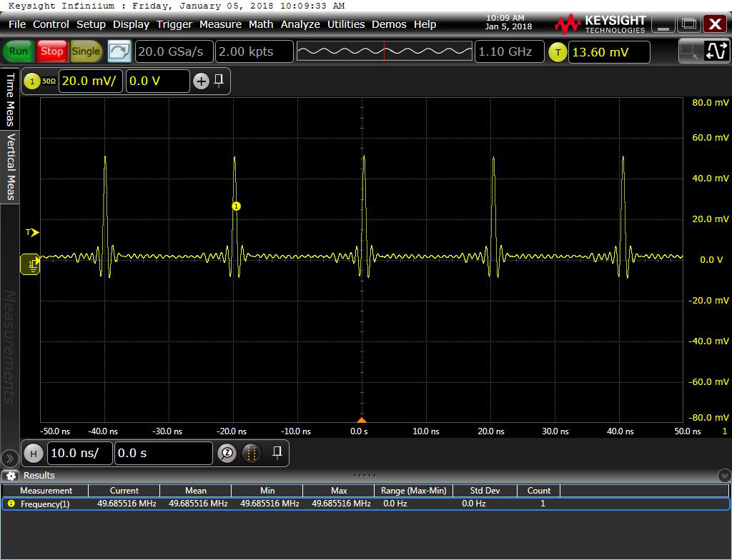This screenshot has height=560, width=732.
Task: Click the waveform edge icon at top right
Action: (716, 51)
